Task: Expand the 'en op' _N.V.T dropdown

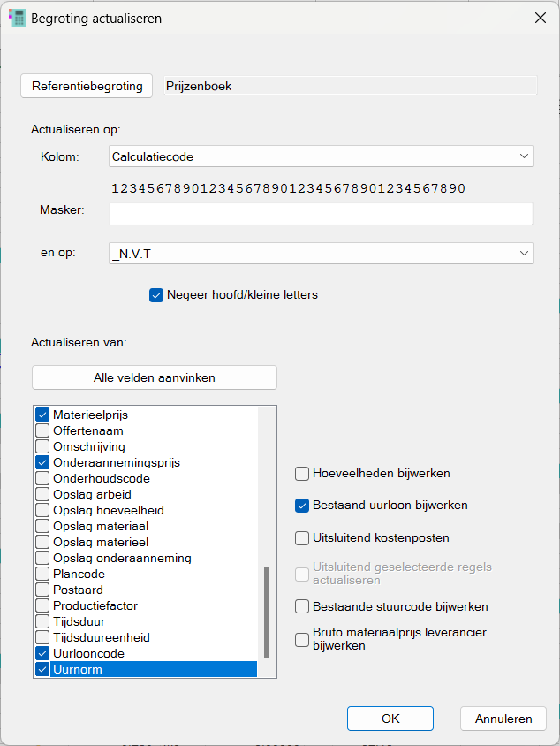Action: pyautogui.click(x=322, y=254)
